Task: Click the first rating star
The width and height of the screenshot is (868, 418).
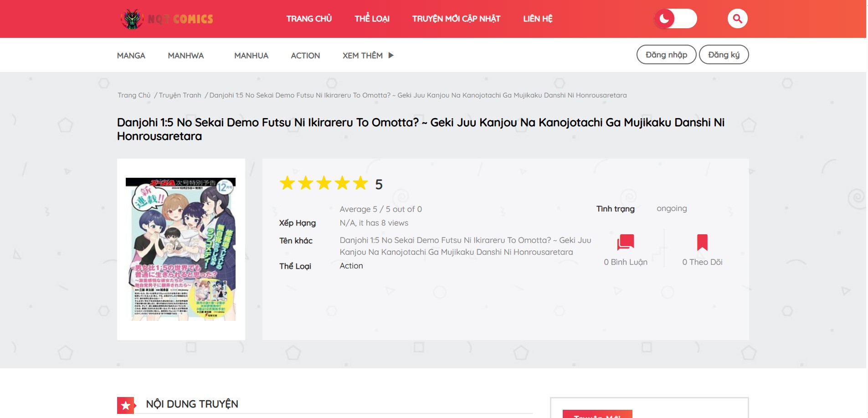Action: (x=288, y=183)
